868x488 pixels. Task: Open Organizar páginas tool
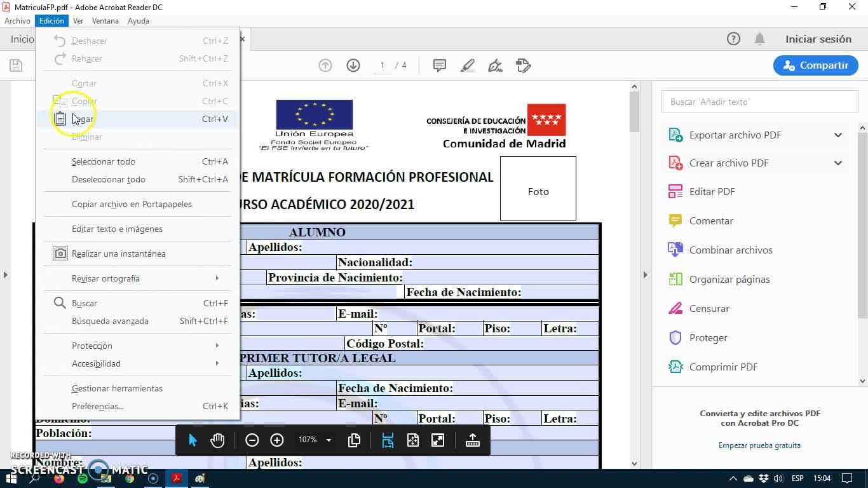(x=729, y=279)
